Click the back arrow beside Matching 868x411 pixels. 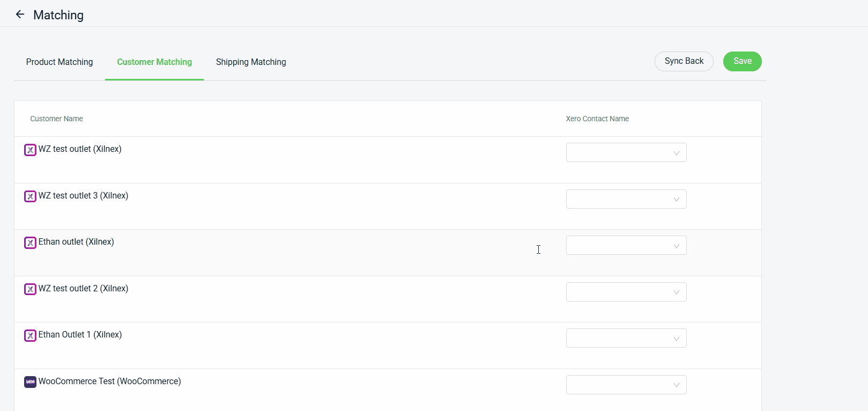20,14
